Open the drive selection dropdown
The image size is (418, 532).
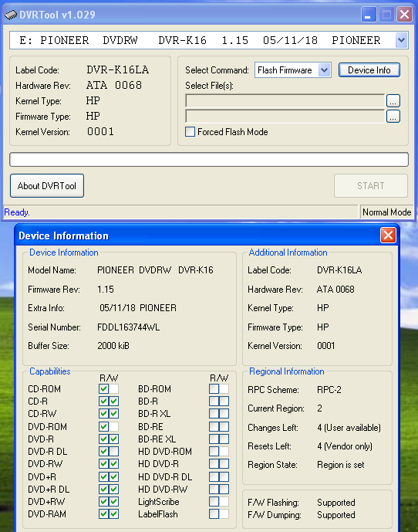point(401,40)
